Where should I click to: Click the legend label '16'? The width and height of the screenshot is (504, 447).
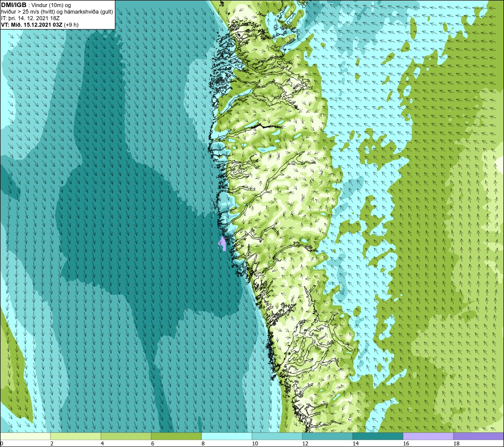(x=406, y=443)
